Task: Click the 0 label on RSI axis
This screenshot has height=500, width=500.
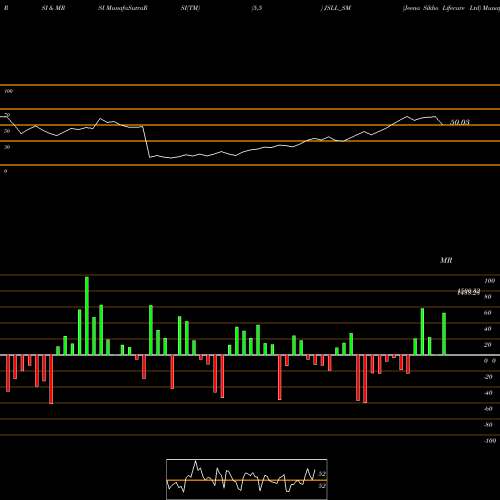Action: pyautogui.click(x=5, y=171)
